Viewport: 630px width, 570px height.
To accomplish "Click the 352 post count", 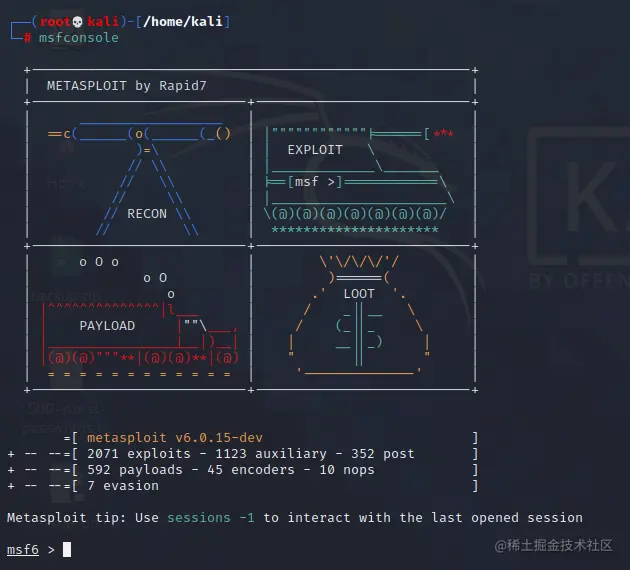I will coord(383,454).
